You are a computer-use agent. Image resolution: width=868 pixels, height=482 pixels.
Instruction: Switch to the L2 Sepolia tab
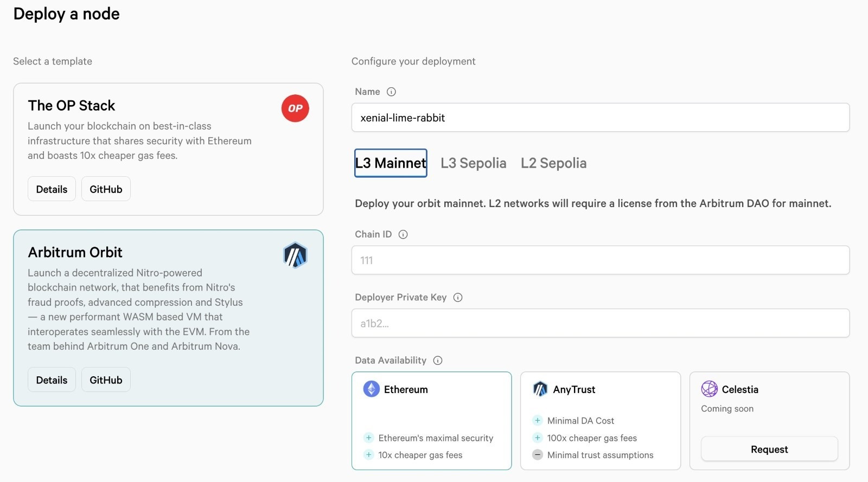pyautogui.click(x=553, y=163)
